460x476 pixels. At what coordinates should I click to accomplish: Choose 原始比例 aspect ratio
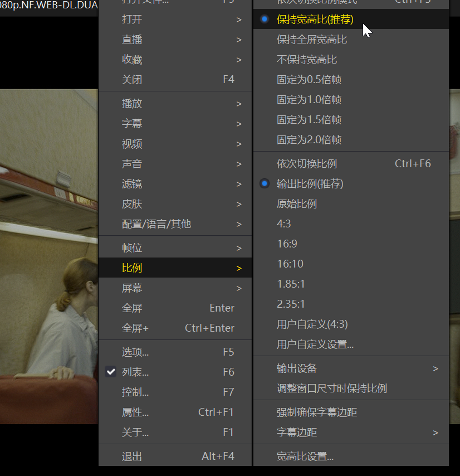(351, 203)
